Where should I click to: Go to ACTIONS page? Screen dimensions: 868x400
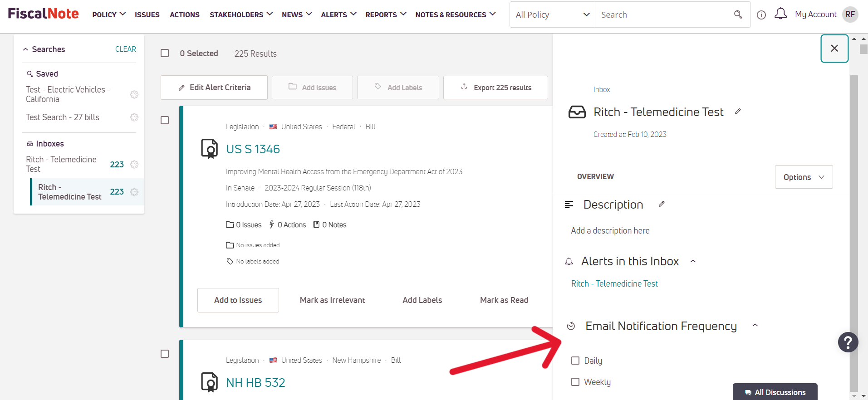[x=185, y=15]
